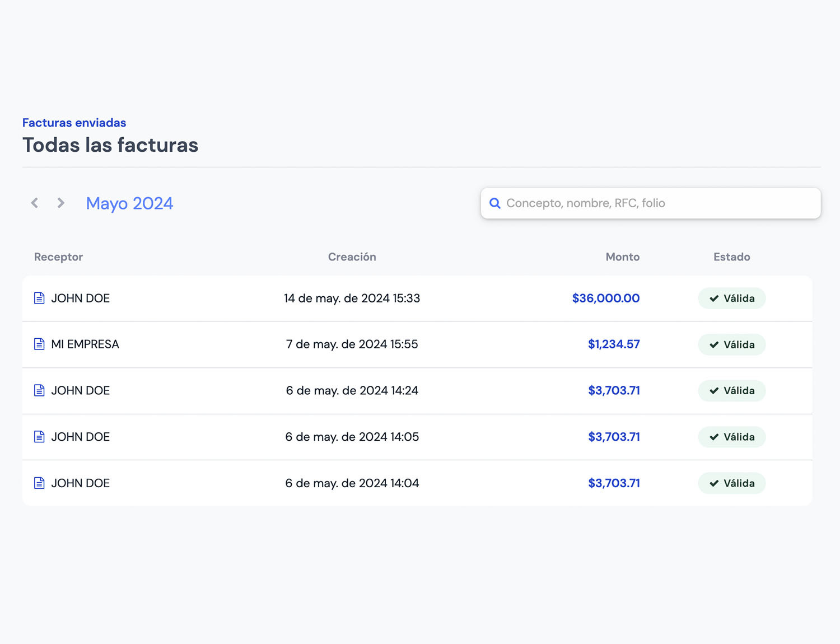Open the $1,234.57 invoice amount

613,344
